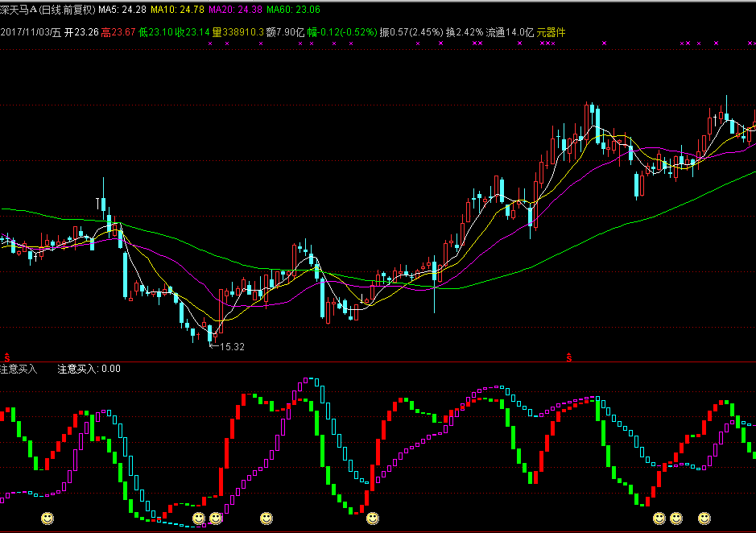This screenshot has width=756, height=533.
Task: Select the MA20: 24.38 indicator label
Action: pyautogui.click(x=235, y=10)
